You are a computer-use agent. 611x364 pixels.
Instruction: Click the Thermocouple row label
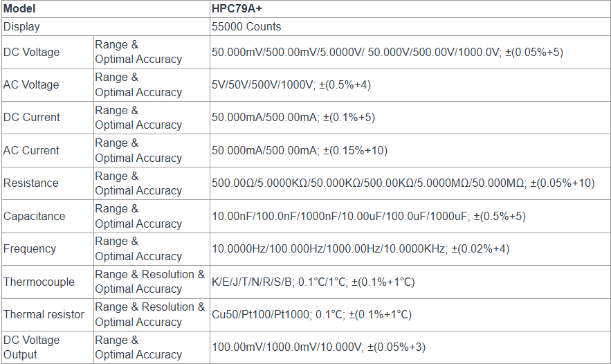click(x=39, y=282)
